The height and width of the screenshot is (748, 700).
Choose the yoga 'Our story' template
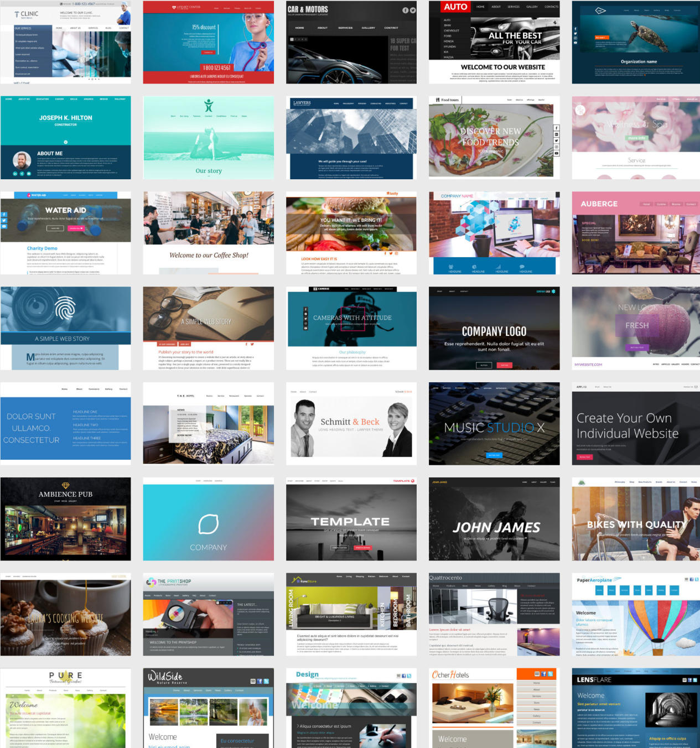pos(209,138)
